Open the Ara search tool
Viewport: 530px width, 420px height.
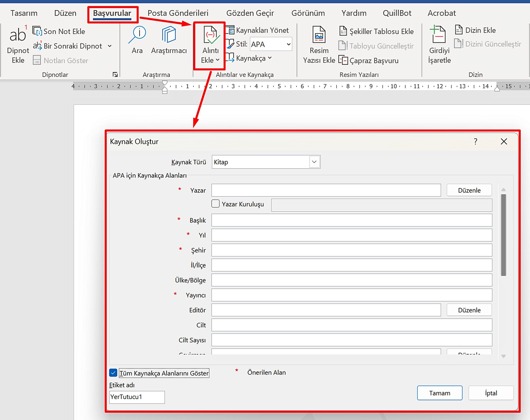point(137,34)
